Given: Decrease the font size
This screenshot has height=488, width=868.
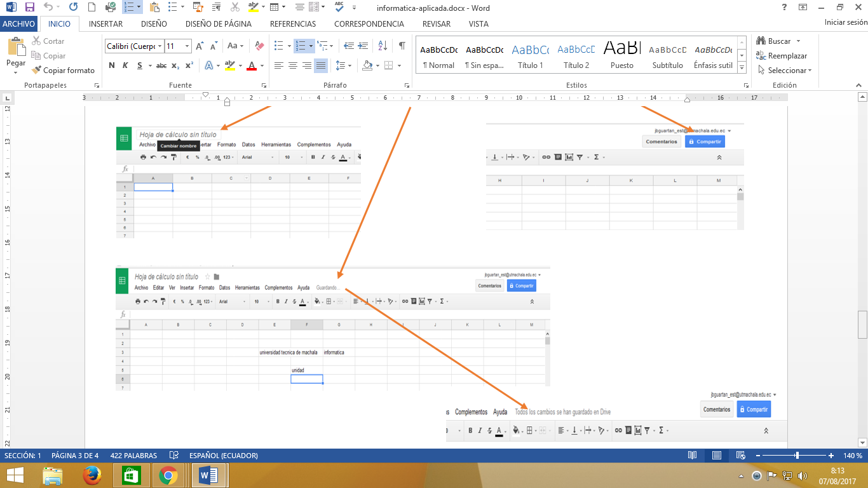Looking at the screenshot, I should coord(213,46).
